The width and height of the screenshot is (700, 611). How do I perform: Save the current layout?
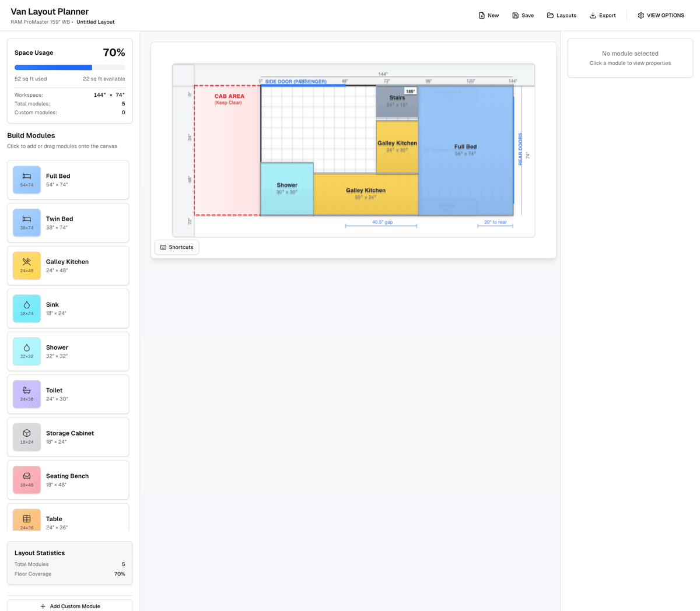pos(523,15)
